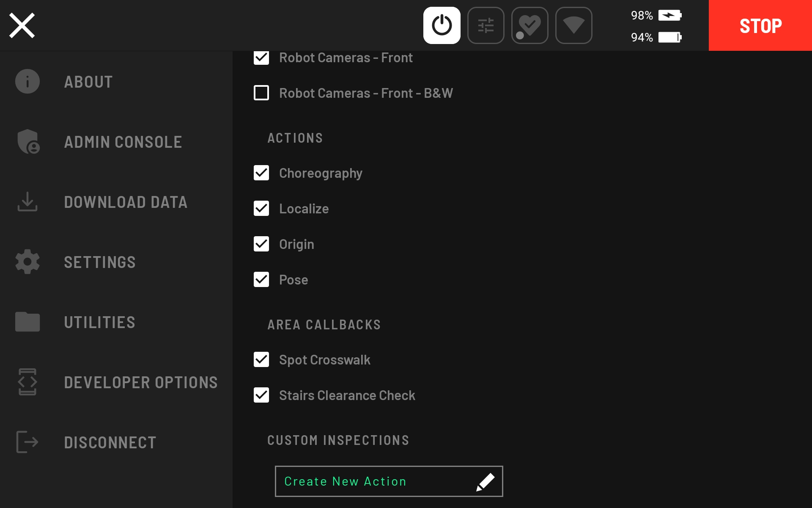
Task: Expand the Custom Inspections section
Action: 338,439
